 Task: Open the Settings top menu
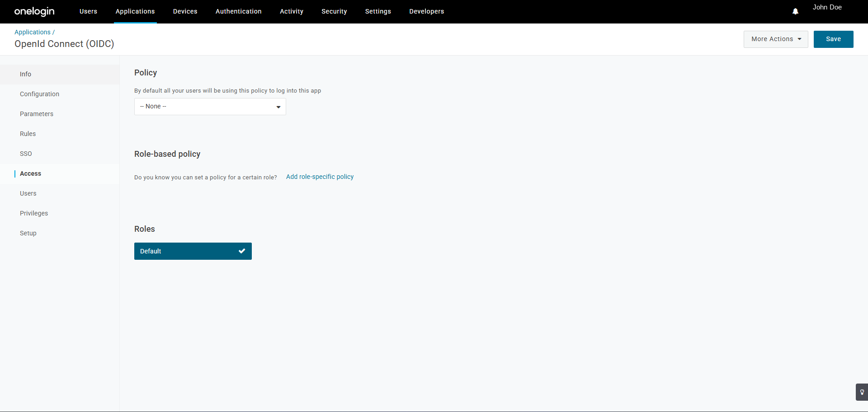point(378,11)
